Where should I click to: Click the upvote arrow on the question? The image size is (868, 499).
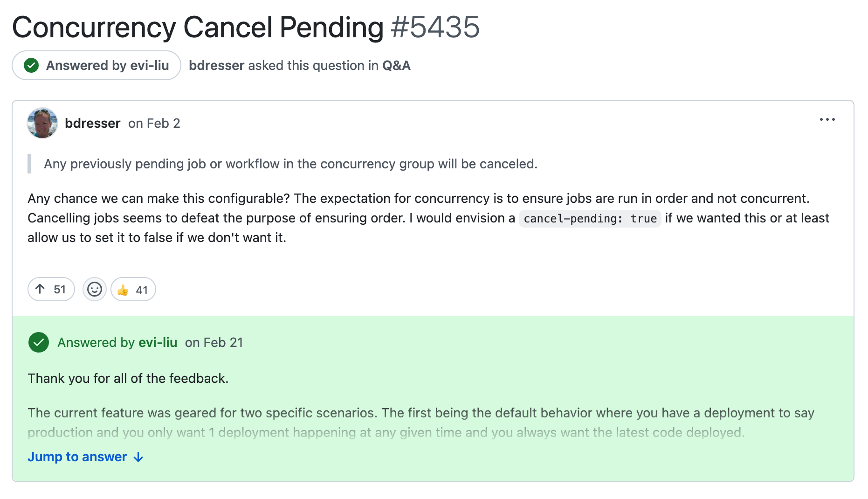pyautogui.click(x=41, y=289)
